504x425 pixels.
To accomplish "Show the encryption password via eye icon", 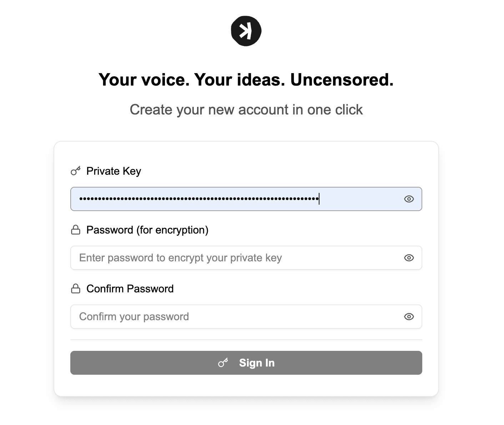I will 409,258.
